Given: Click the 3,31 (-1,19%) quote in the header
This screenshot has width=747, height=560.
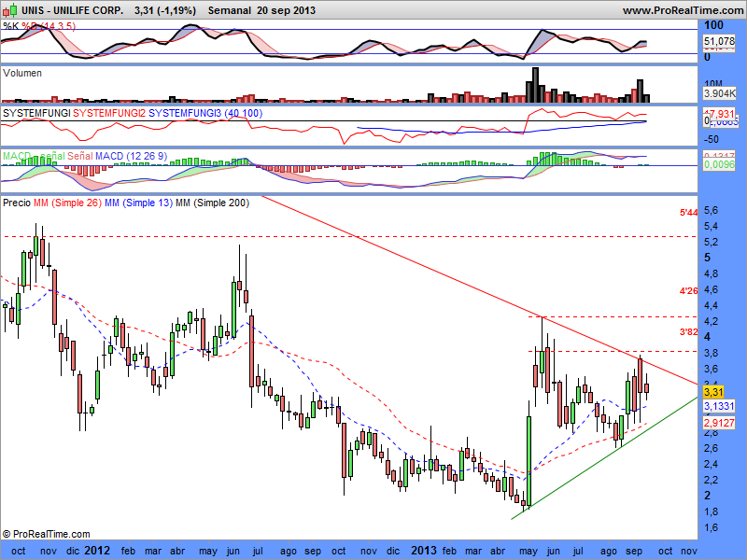Looking at the screenshot, I should 165,10.
